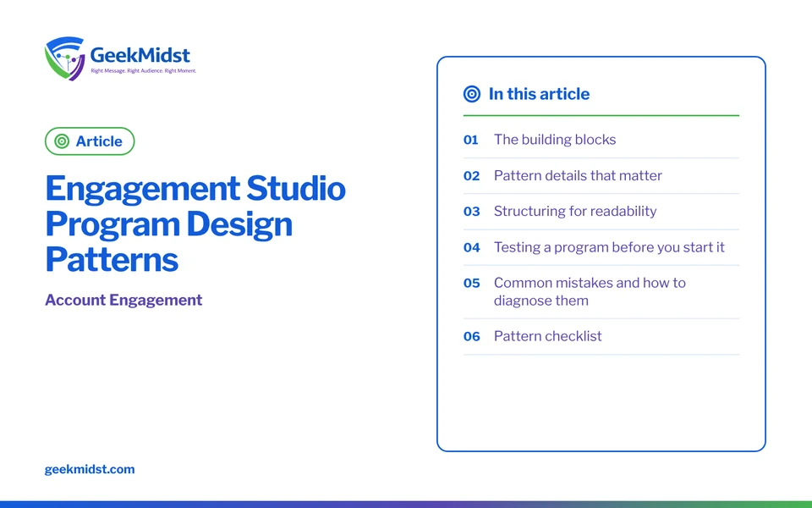Screen dimensions: 812x508
Task: Click number 01 in contents list
Action: coord(471,140)
